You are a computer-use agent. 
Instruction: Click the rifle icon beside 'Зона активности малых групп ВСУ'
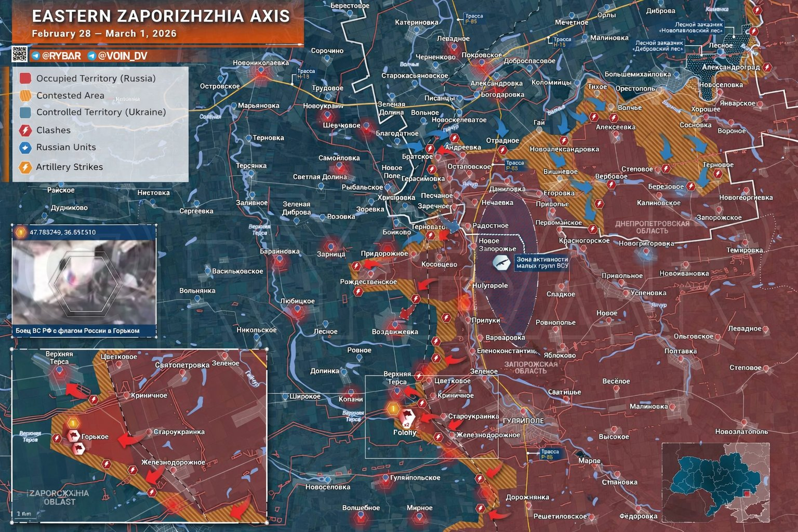[501, 262]
